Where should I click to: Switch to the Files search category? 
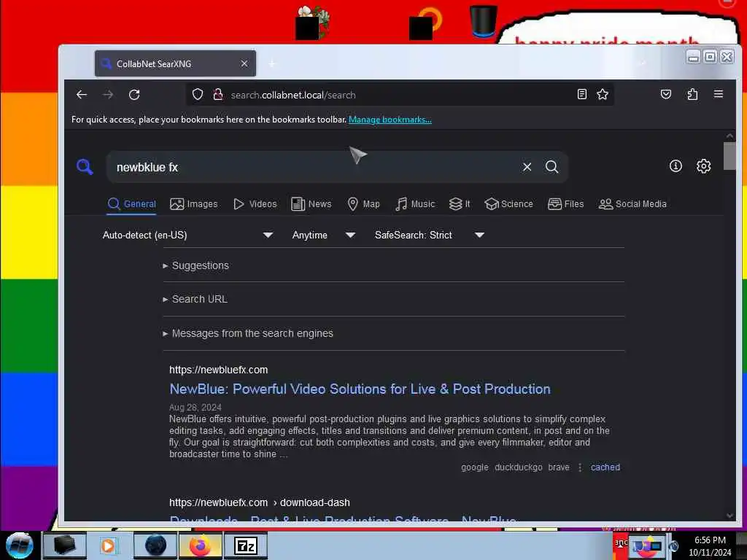tap(565, 204)
